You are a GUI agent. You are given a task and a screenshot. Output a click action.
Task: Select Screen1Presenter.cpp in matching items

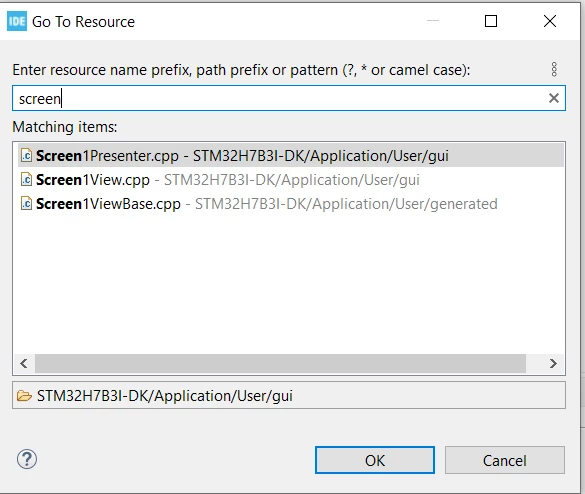[x=291, y=156]
